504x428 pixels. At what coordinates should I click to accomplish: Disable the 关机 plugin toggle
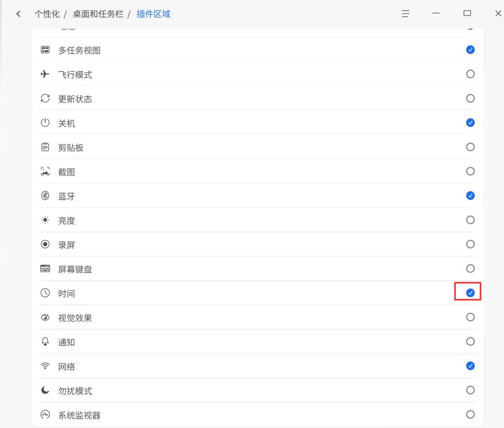[470, 123]
